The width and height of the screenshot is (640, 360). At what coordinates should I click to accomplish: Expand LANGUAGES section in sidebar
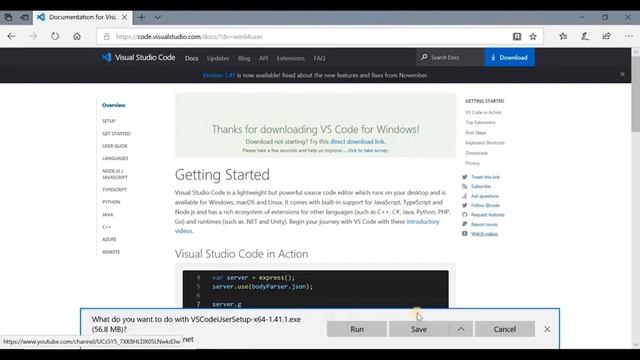pyautogui.click(x=115, y=158)
